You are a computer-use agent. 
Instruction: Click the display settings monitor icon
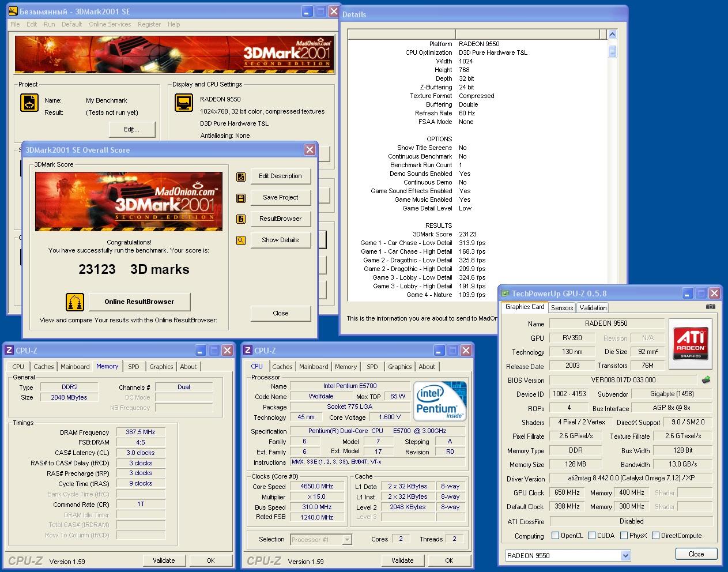[x=183, y=103]
